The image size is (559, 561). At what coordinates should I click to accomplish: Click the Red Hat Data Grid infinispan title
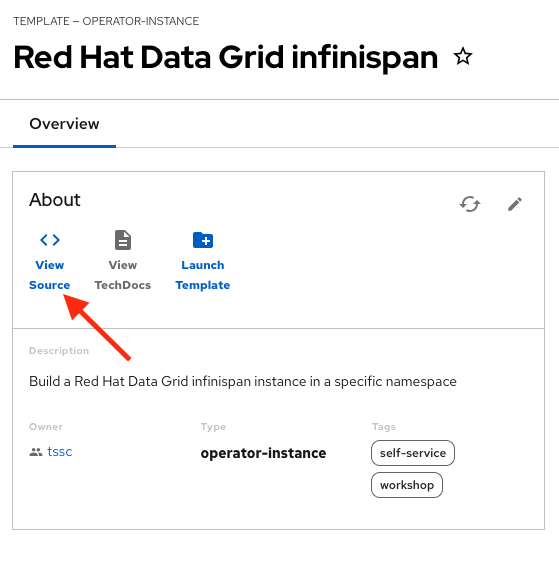click(x=226, y=57)
